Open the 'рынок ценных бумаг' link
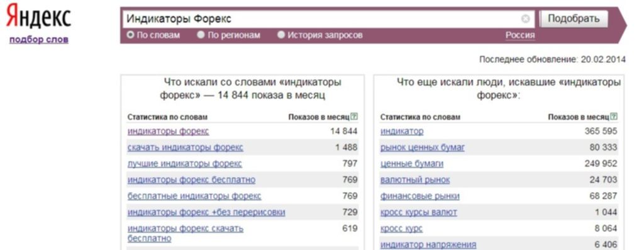Screen dimensions: 644x250 click(422, 147)
